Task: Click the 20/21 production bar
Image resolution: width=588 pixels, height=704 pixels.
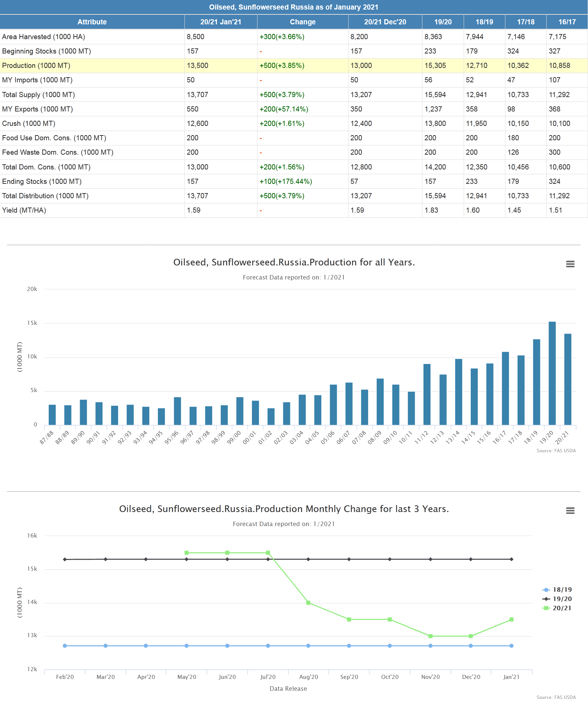Action: coord(568,379)
